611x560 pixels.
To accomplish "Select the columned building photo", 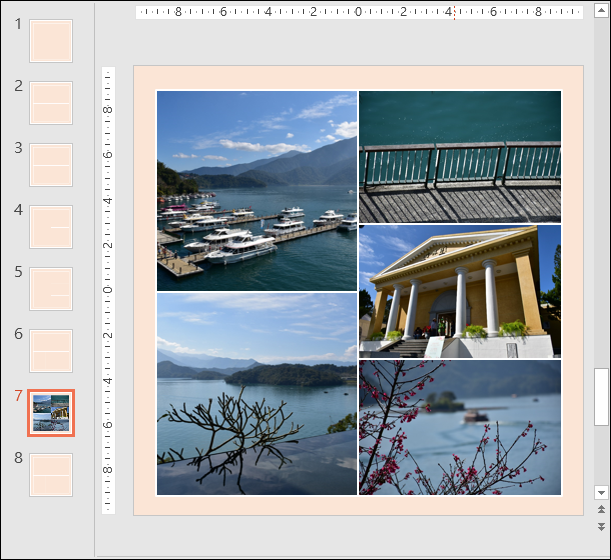I will (460, 291).
